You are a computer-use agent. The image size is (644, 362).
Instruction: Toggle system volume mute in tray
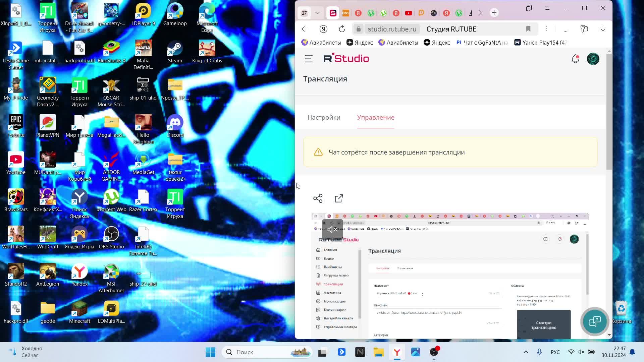(581, 352)
